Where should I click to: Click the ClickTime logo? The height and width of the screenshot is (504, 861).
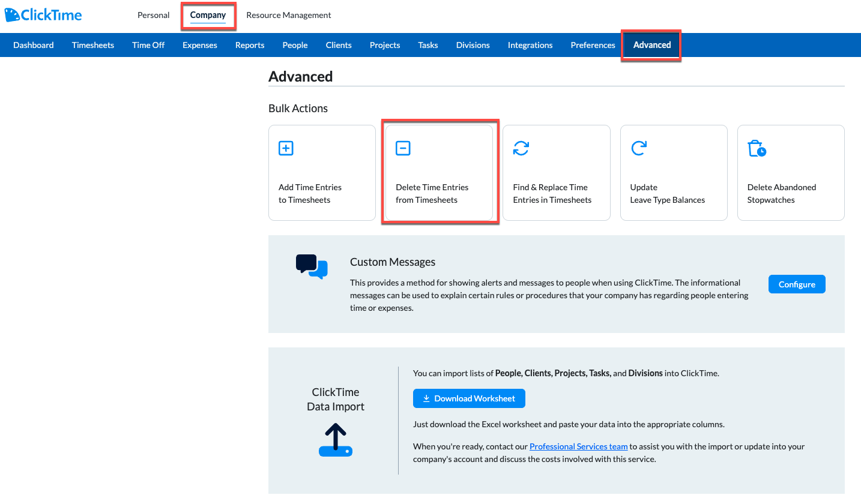pyautogui.click(x=43, y=15)
